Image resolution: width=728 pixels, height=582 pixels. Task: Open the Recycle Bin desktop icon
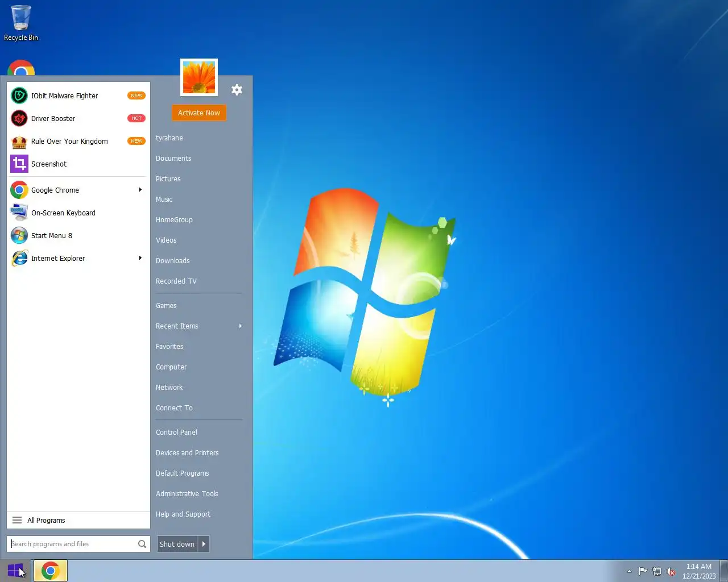point(21,23)
